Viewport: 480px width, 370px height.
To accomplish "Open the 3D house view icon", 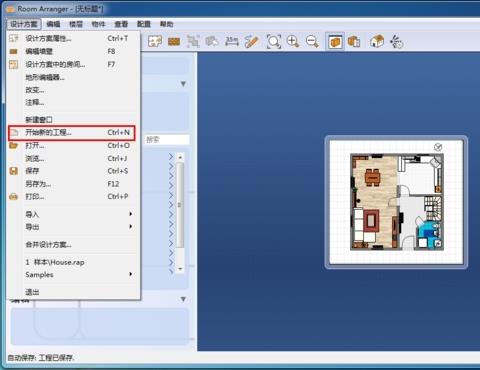I will click(377, 42).
